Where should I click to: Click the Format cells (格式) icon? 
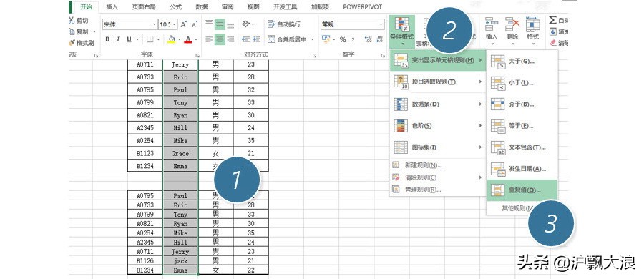click(532, 24)
